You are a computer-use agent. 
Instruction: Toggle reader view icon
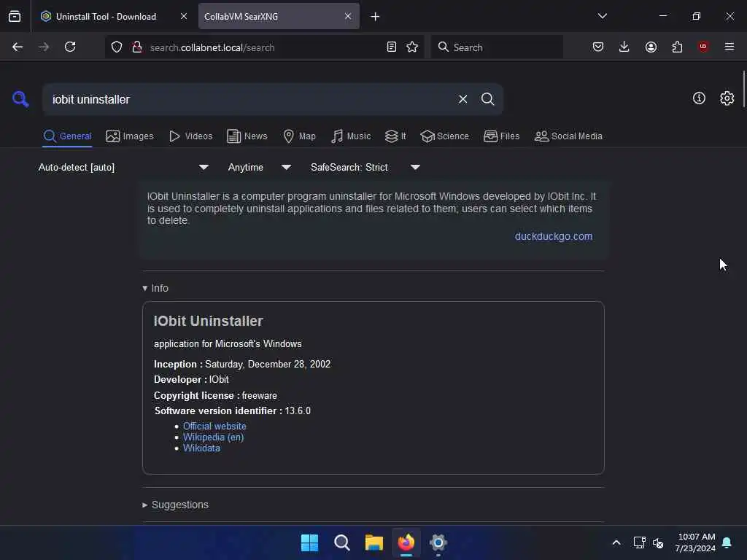pyautogui.click(x=392, y=47)
